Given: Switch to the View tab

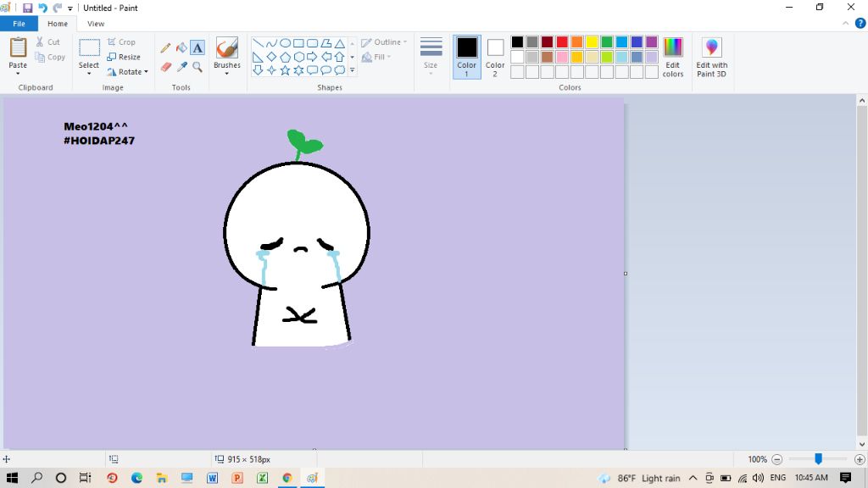Looking at the screenshot, I should click(x=96, y=24).
